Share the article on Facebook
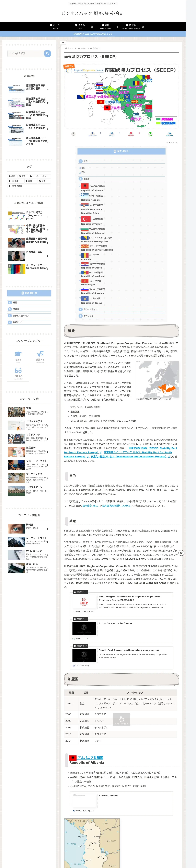Viewport: 196px width, 868px height. 93,134
